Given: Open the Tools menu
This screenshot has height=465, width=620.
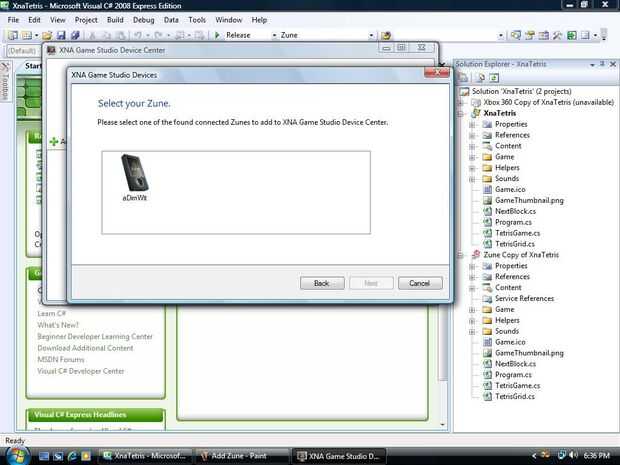Looking at the screenshot, I should tap(197, 20).
